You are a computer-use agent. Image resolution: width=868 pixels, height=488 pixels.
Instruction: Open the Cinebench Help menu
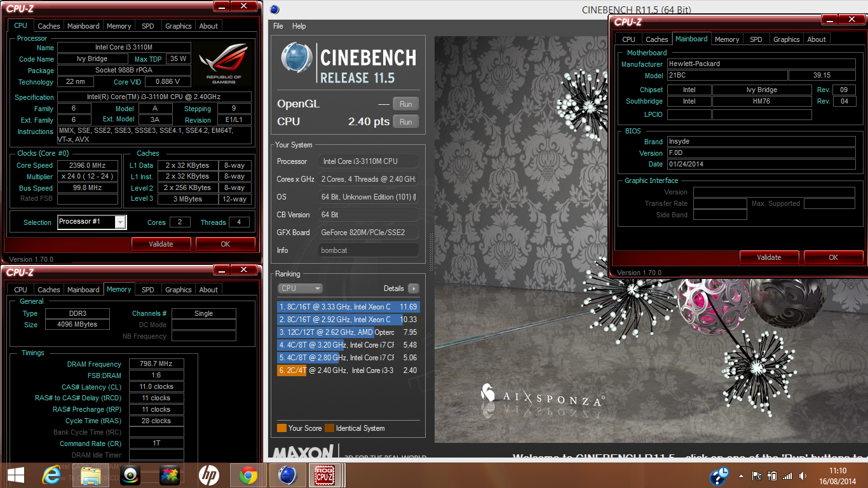click(x=299, y=26)
